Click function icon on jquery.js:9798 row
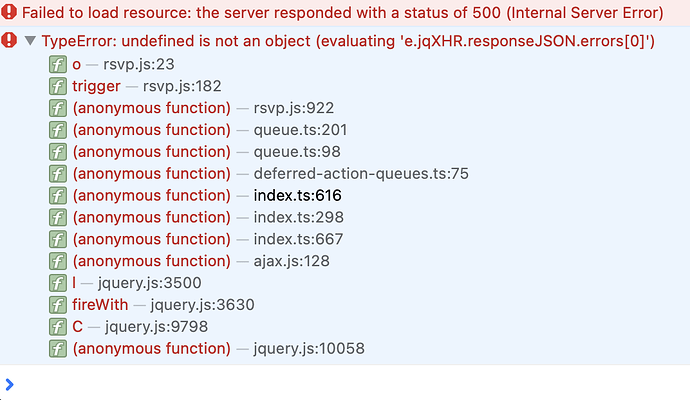The image size is (690, 400). pos(58,327)
